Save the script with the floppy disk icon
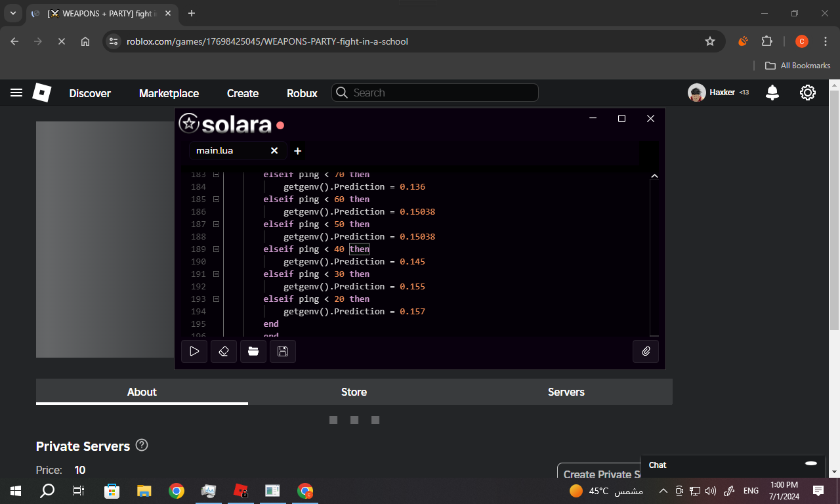This screenshot has width=840, height=504. pyautogui.click(x=283, y=352)
